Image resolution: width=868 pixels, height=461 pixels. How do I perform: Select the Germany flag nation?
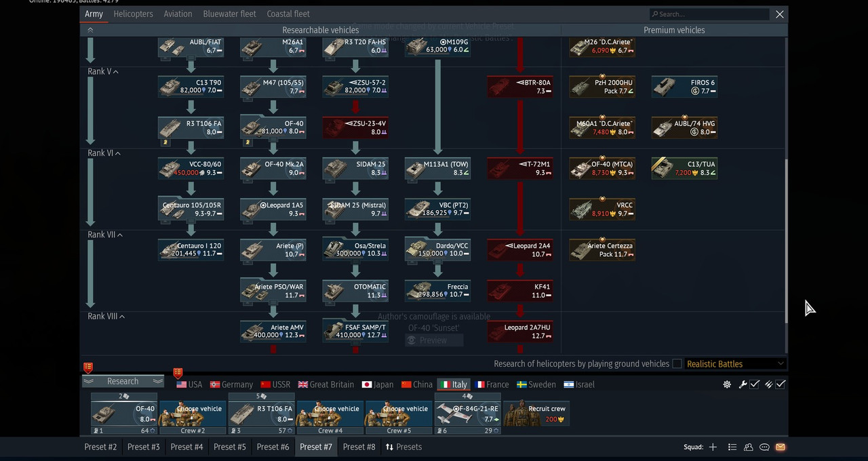[231, 384]
